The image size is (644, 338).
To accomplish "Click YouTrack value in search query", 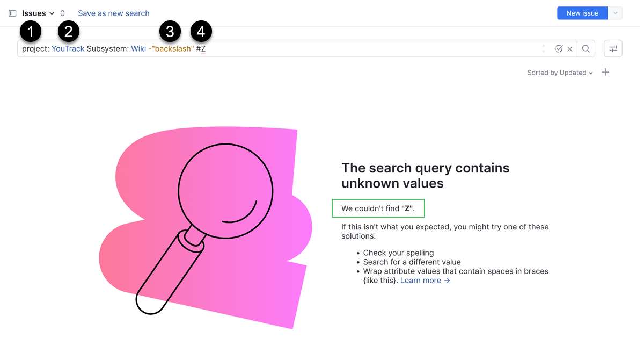I will [68, 49].
